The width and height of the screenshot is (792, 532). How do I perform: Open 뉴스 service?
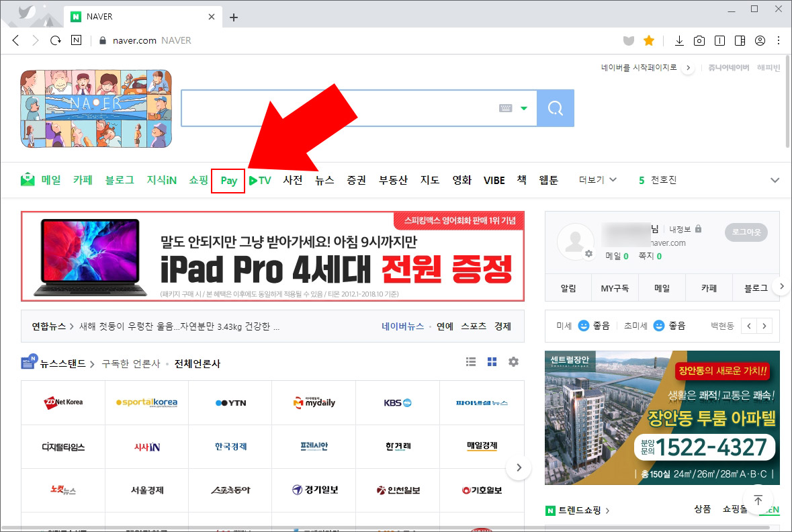324,180
